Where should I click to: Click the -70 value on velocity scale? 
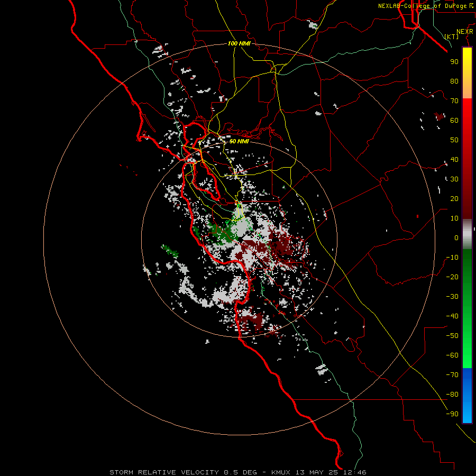coord(452,375)
